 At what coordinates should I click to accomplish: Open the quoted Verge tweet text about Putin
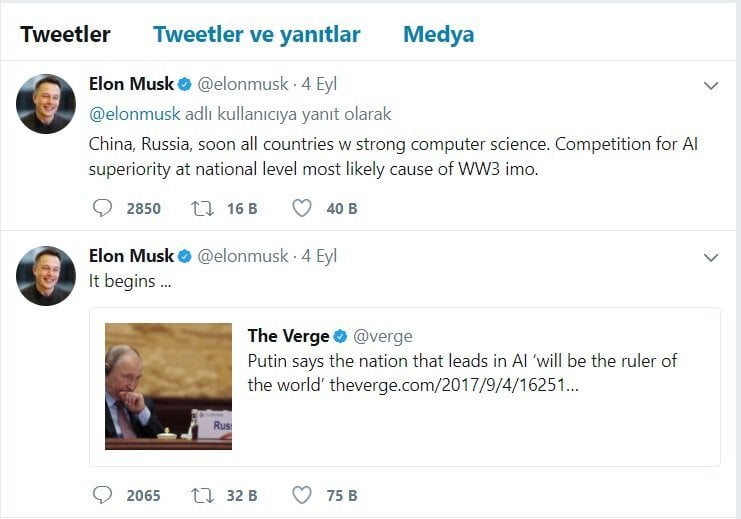click(x=462, y=372)
